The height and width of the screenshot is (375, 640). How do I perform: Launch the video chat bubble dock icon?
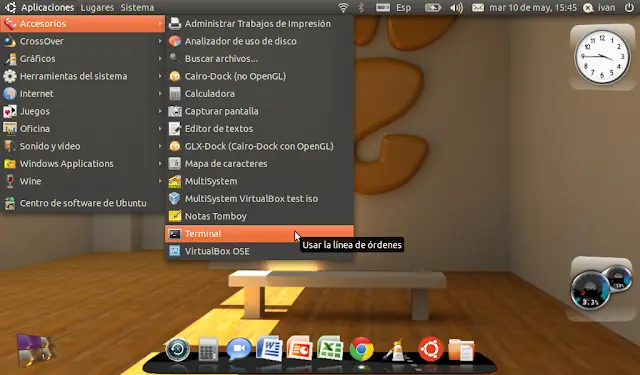239,349
